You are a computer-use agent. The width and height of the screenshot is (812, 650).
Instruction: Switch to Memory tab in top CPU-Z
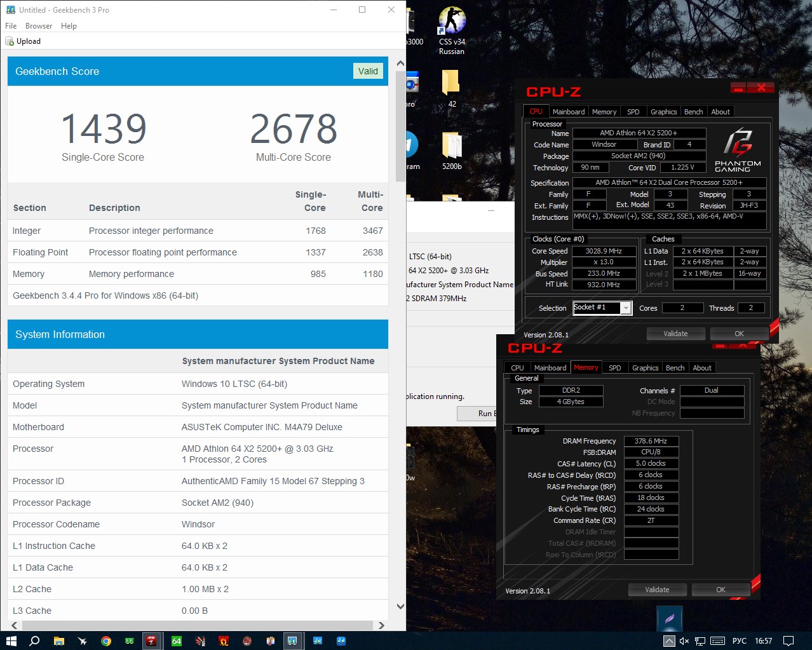[x=604, y=112]
